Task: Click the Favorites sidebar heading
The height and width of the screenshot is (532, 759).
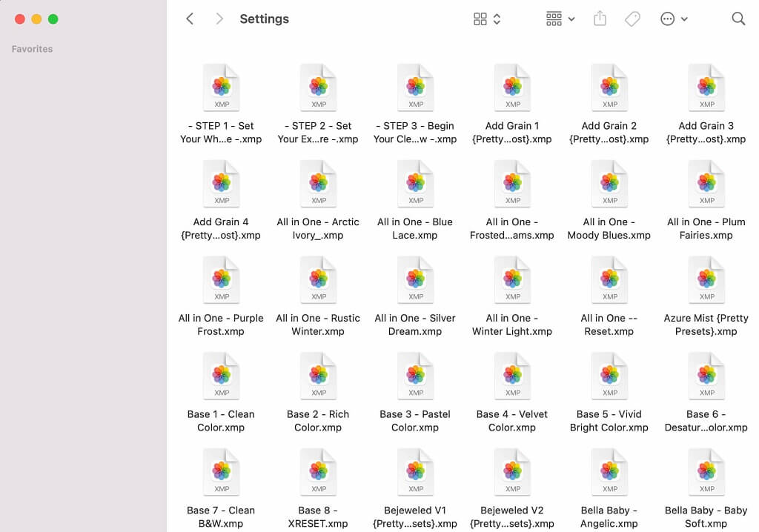Action: pyautogui.click(x=32, y=49)
